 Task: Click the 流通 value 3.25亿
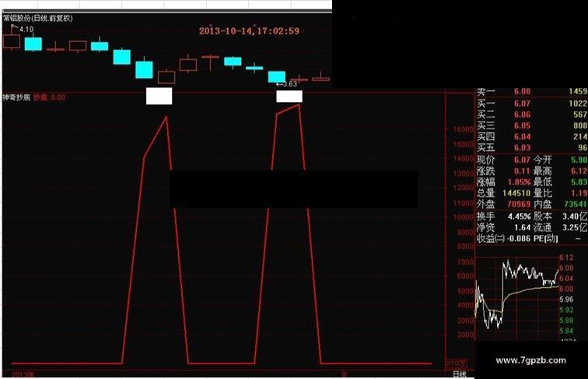(x=575, y=227)
